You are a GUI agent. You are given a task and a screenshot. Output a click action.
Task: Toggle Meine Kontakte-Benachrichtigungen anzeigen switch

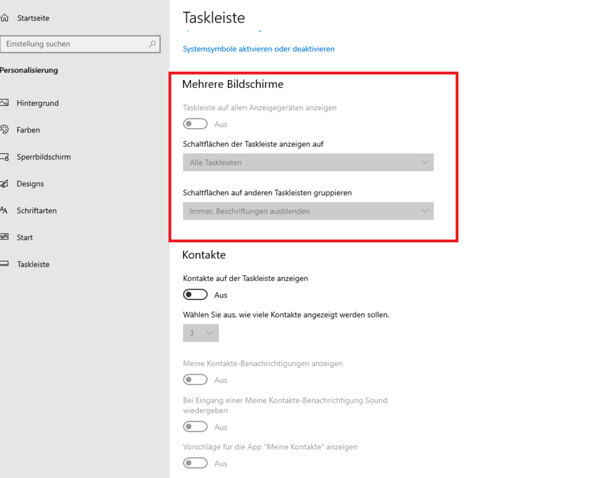click(195, 379)
